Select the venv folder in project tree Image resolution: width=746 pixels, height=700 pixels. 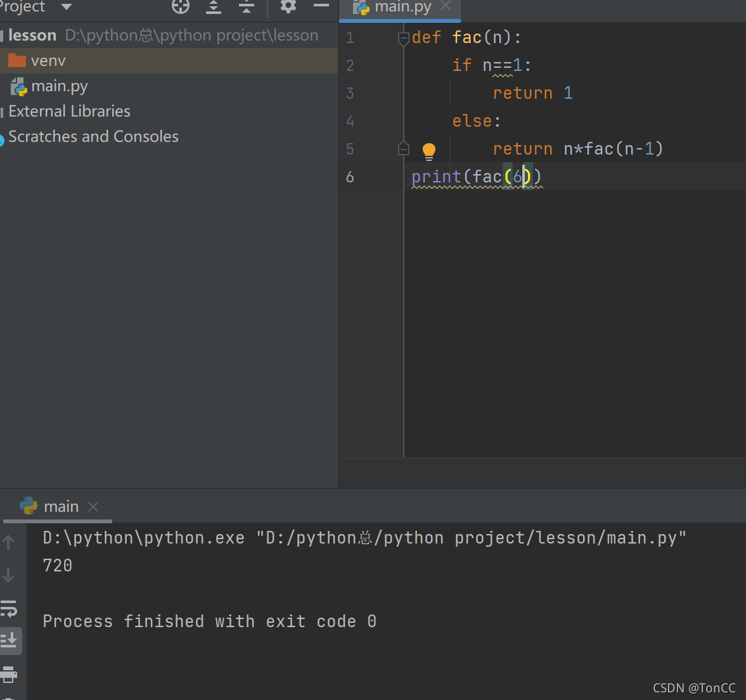click(x=169, y=61)
